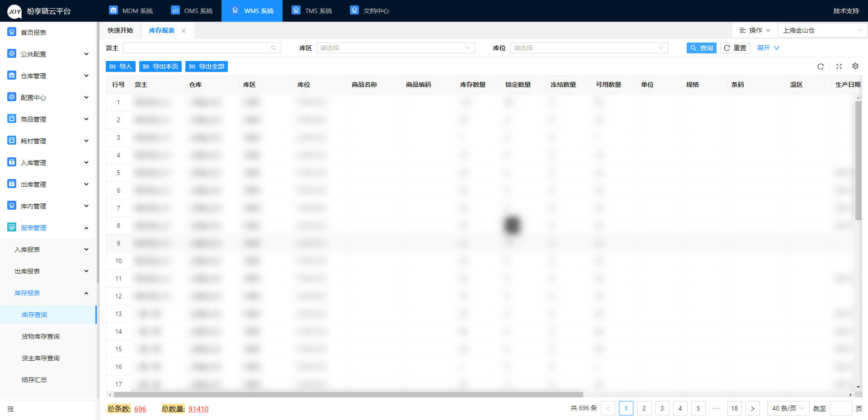Click the search icon in 货主 field
This screenshot has width=868, height=420.
[x=274, y=48]
